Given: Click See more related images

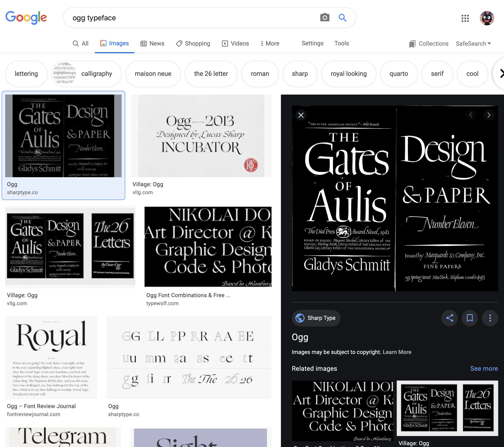Looking at the screenshot, I should click(484, 369).
